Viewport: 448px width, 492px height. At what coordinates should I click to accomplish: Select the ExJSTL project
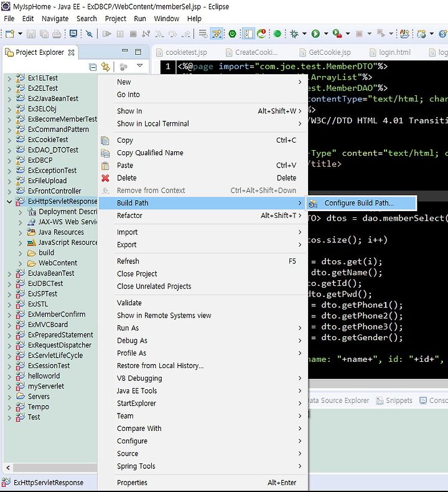[x=38, y=304]
